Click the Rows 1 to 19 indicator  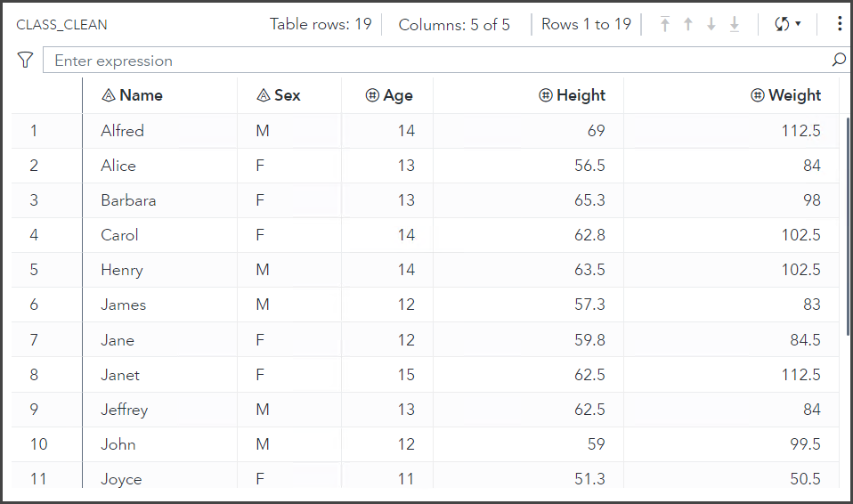point(586,25)
